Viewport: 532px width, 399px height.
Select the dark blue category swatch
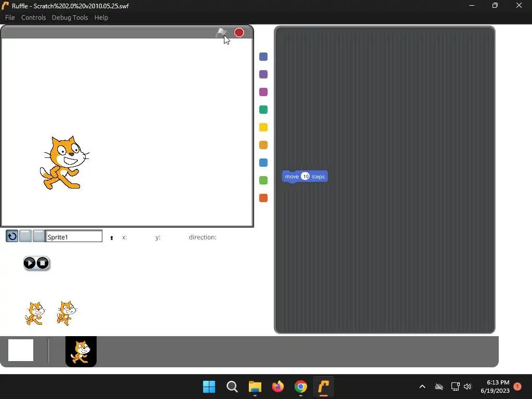[x=263, y=57]
